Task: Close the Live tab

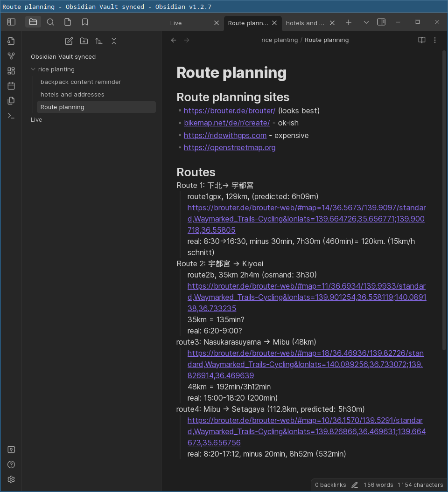Action: (x=217, y=23)
